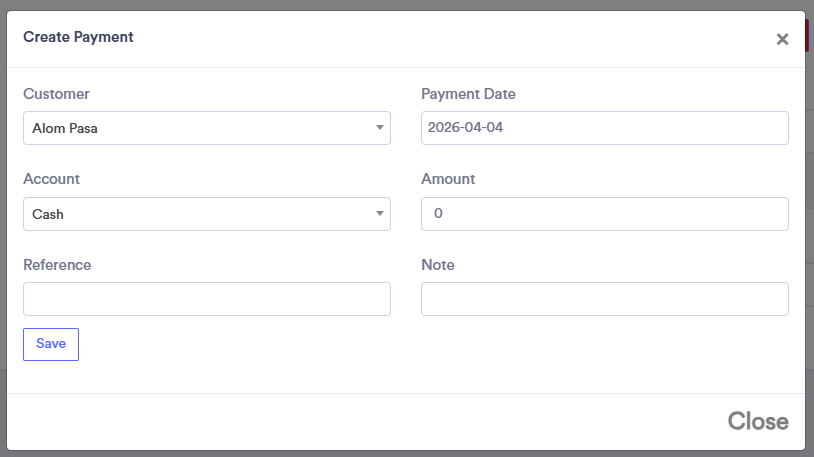Click inside the Note text field
814x457 pixels.
pos(604,299)
